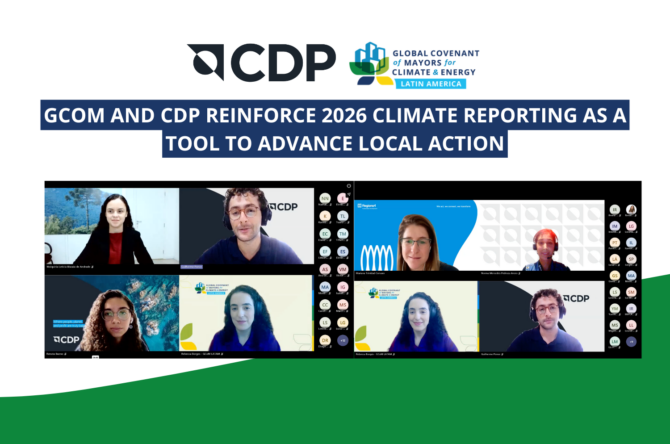The height and width of the screenshot is (444, 670).
Task: Open the K participant avatar
Action: [325, 216]
